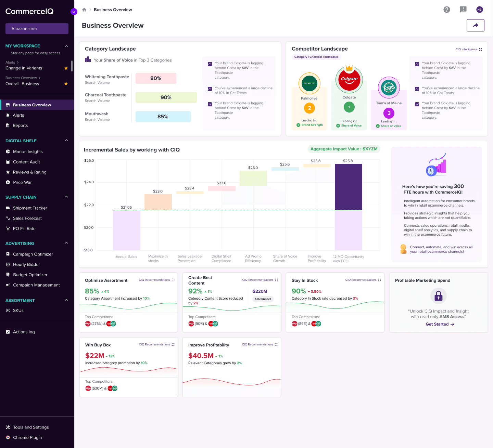Image resolution: width=493 pixels, height=448 pixels.
Task: Collapse the MY WORKSPACE section
Action: (x=66, y=46)
